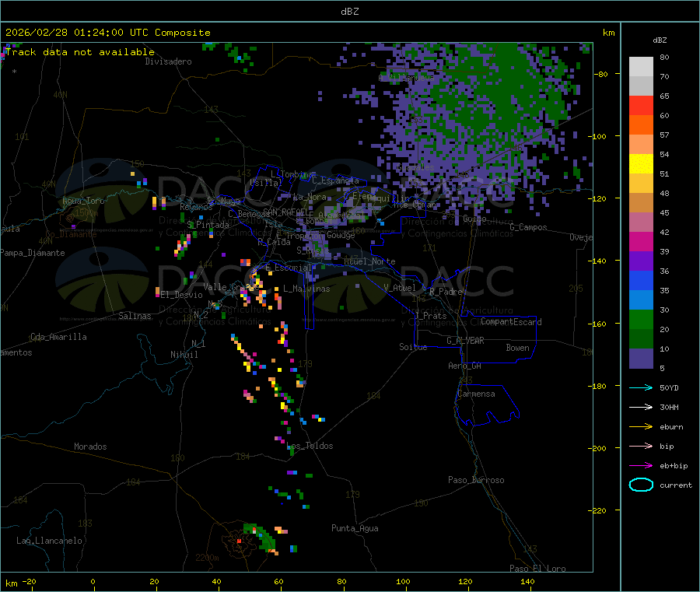The width and height of the screenshot is (700, 592).
Task: Click the 'G_ALVEAR' map label
Action: 465,341
